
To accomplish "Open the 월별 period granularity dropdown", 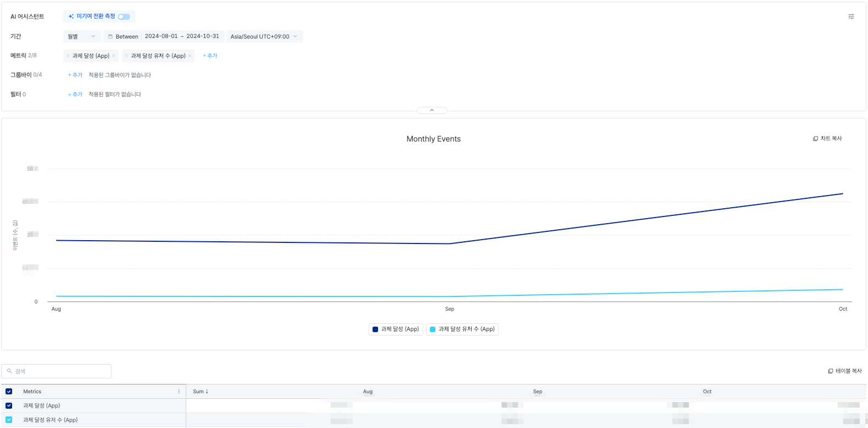I will [82, 36].
